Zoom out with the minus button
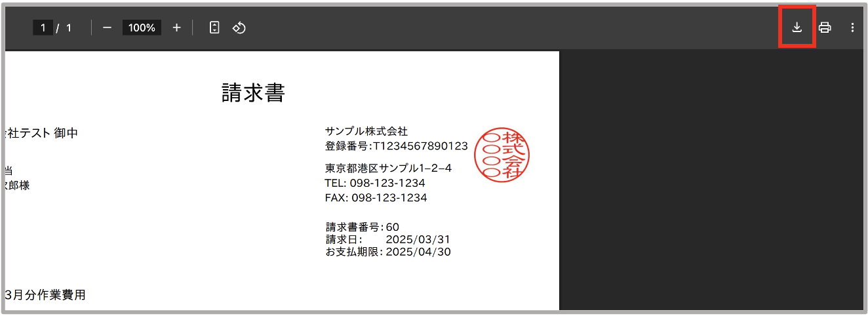The image size is (868, 316). (x=108, y=28)
